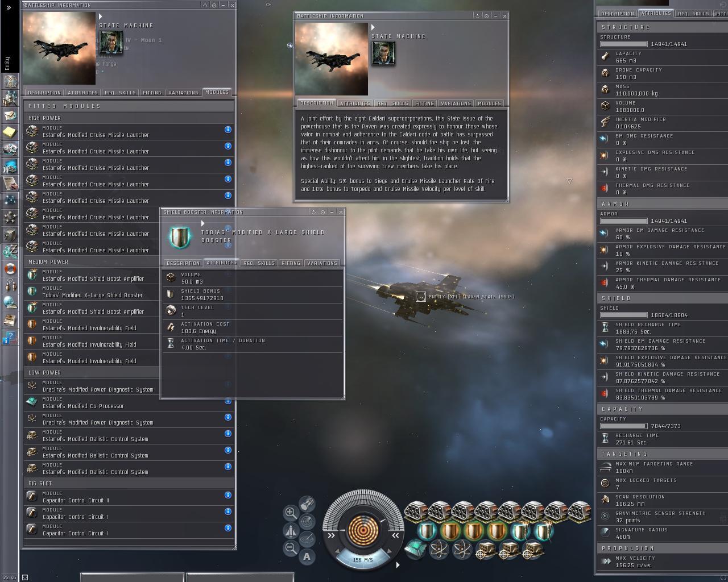This screenshot has width=728, height=582.
Task: Click the vertical Entity tab on the sidebar
Action: coord(7,64)
